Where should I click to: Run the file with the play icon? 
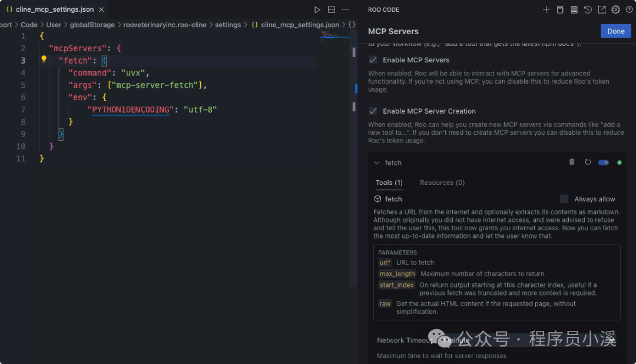[x=317, y=10]
